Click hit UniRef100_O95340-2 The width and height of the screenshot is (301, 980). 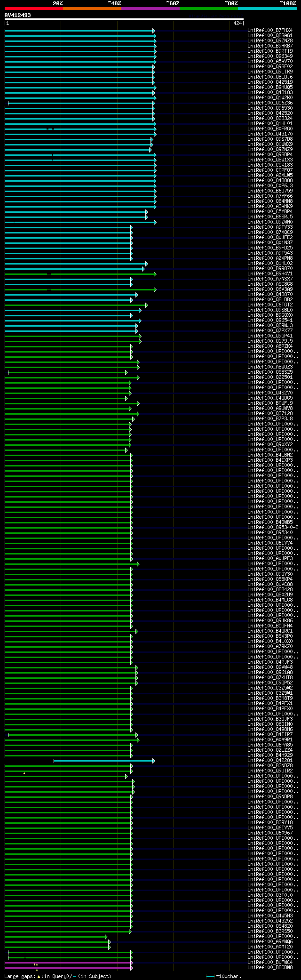(x=273, y=527)
